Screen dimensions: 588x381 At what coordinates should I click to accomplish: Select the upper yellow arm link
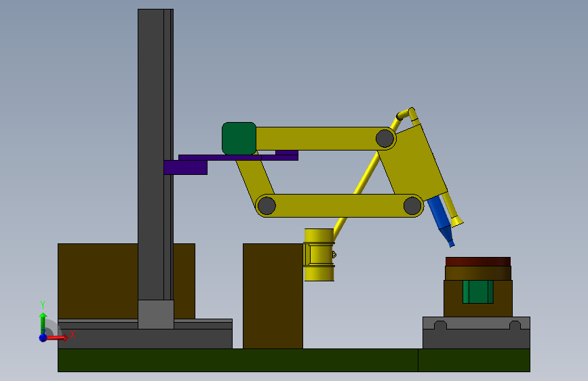point(323,138)
